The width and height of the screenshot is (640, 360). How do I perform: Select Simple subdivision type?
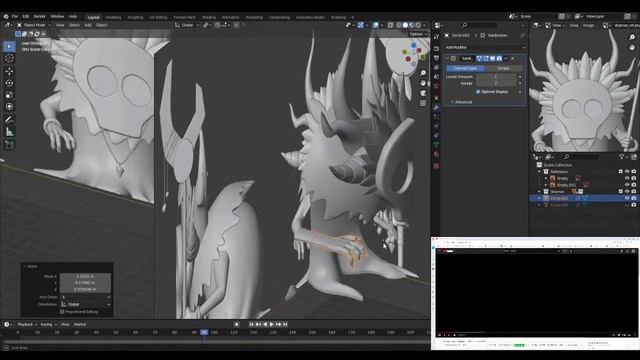pyautogui.click(x=504, y=68)
